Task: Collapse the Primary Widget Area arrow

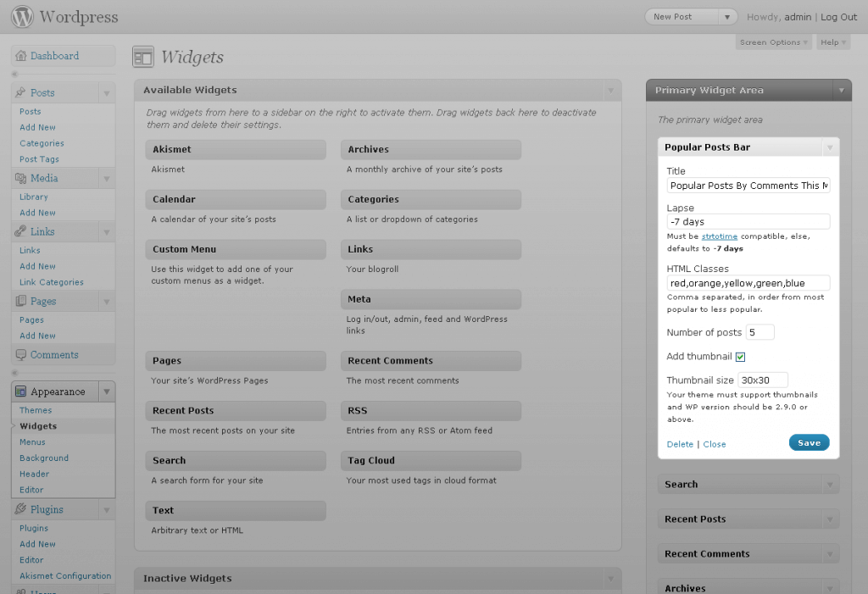Action: (x=842, y=90)
